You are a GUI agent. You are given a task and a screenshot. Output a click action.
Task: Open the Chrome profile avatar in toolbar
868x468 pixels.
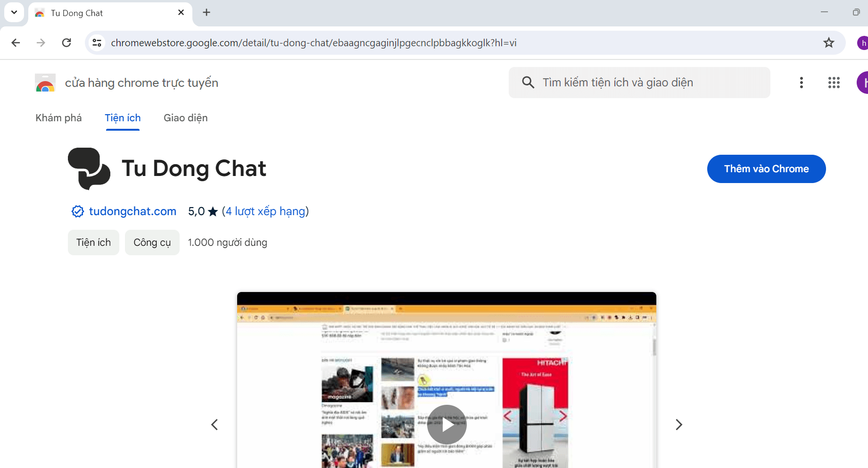[863, 43]
